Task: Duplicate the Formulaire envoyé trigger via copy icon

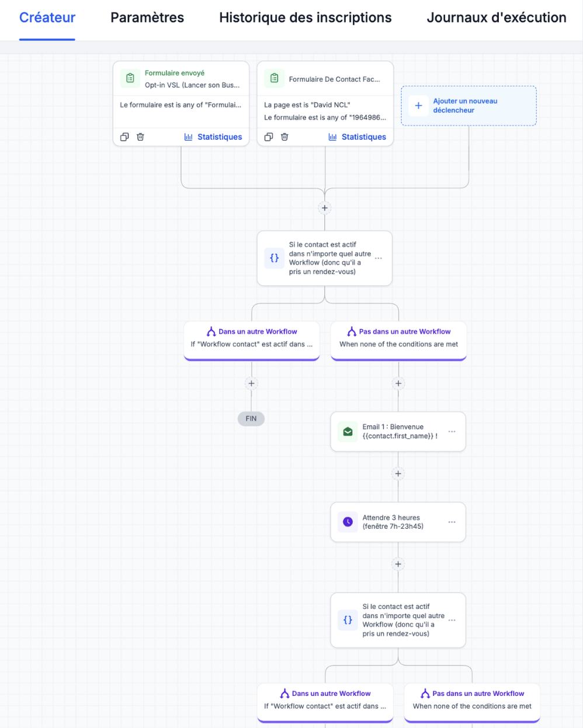Action: coord(124,137)
